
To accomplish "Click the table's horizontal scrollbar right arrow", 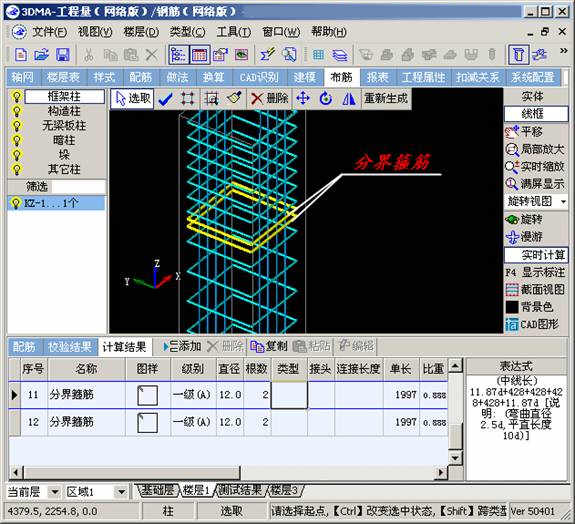I will 441,472.
